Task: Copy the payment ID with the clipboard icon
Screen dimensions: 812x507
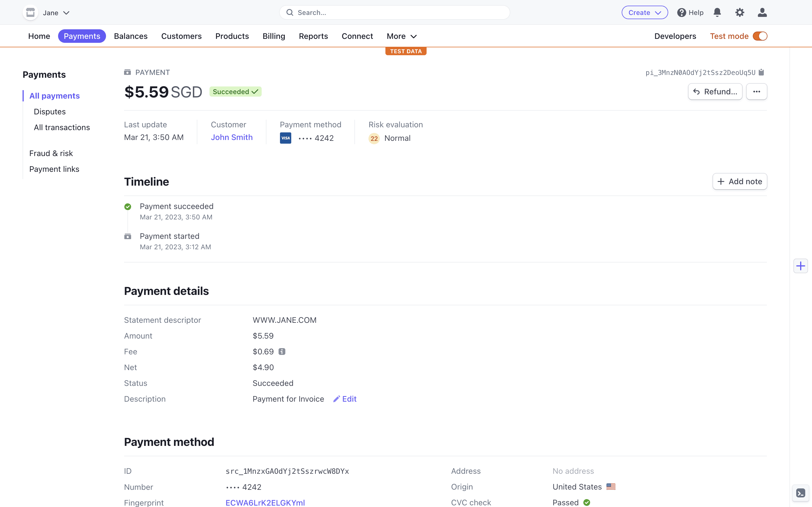Action: [761, 72]
